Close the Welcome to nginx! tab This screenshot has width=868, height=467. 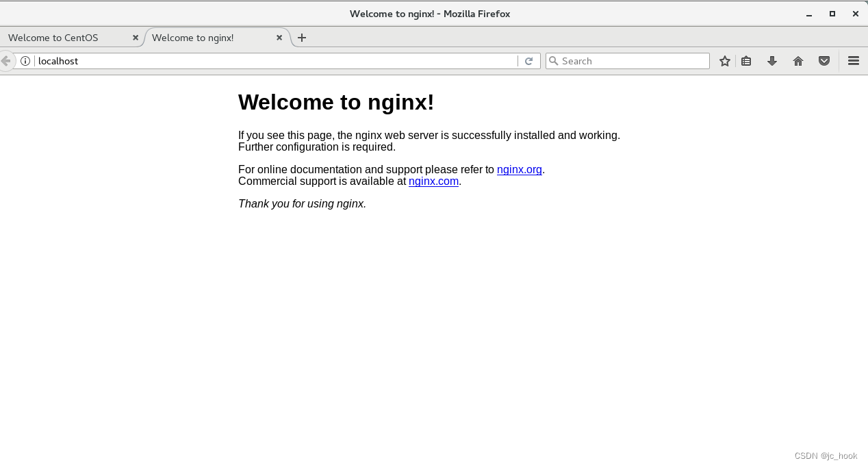coord(279,38)
